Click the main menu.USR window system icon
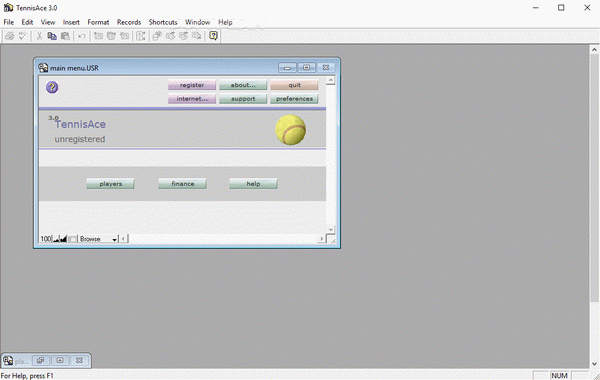The image size is (600, 380). pyautogui.click(x=43, y=68)
